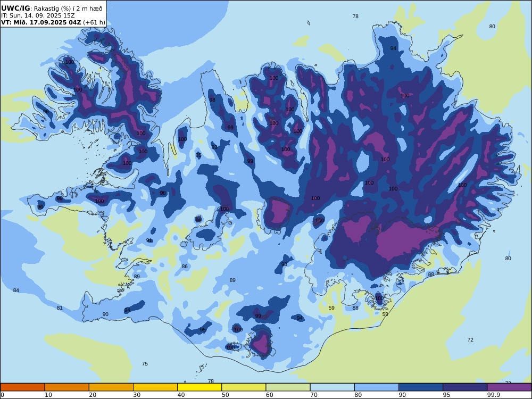Select the medium blue 80–90 legend swatch
Screen dimensions: 532x399
click(377, 387)
